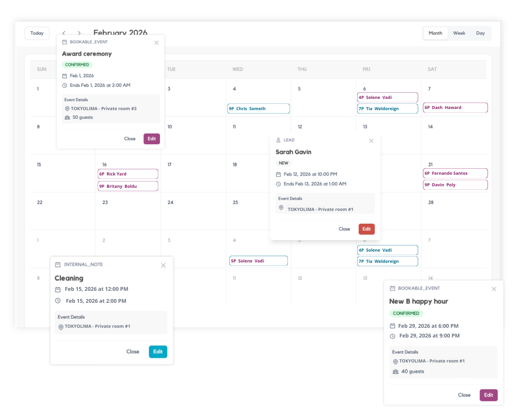The height and width of the screenshot is (420, 516).
Task: Switch to Week view tab
Action: click(x=459, y=33)
